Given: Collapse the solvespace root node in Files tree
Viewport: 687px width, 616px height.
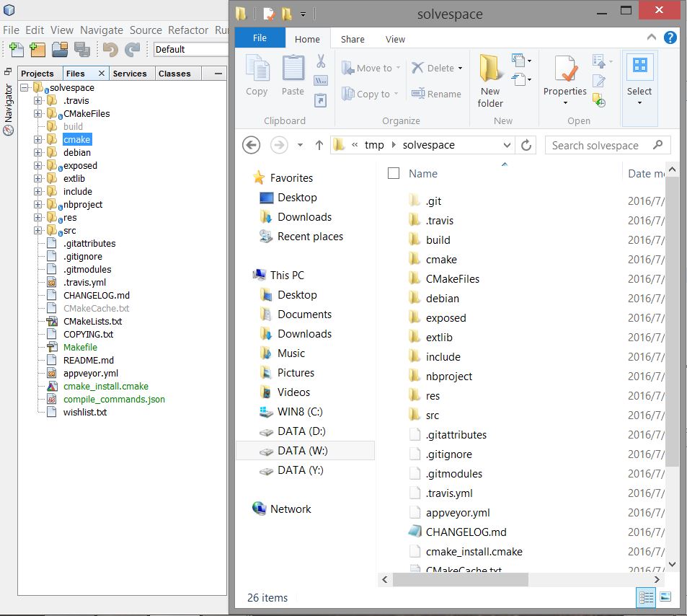Looking at the screenshot, I should (25, 88).
